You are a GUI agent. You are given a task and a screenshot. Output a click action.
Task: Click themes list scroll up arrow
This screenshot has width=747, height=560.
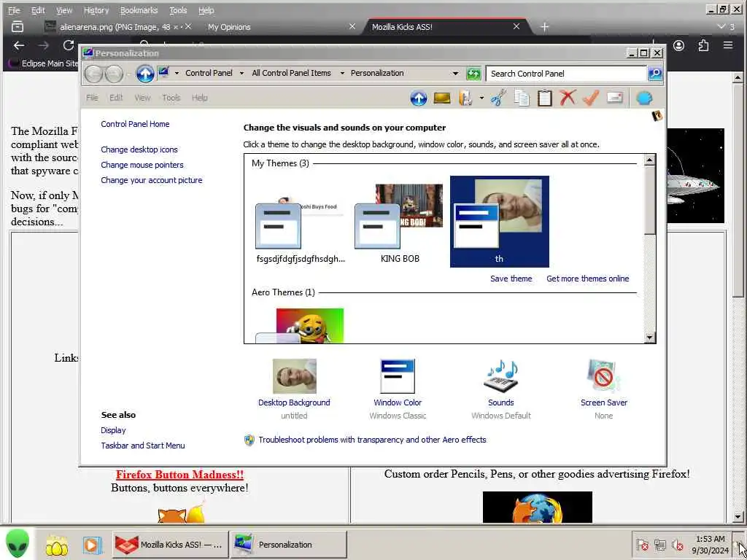(650, 160)
